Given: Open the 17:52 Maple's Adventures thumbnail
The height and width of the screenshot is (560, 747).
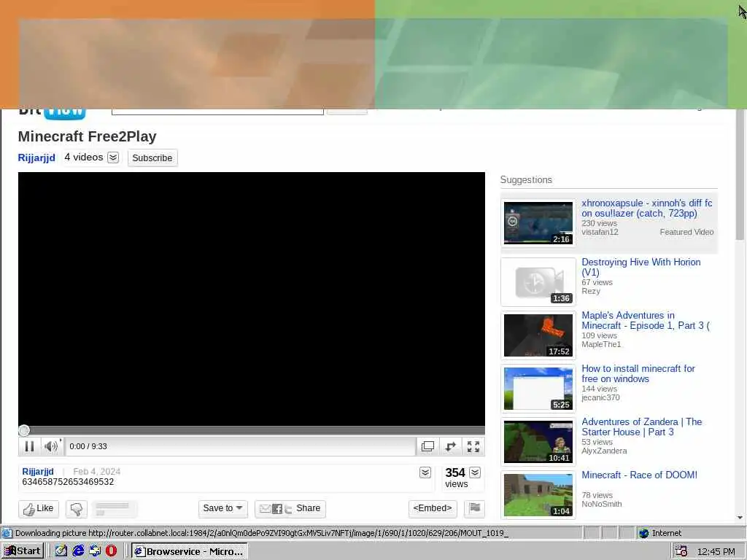Looking at the screenshot, I should [538, 335].
